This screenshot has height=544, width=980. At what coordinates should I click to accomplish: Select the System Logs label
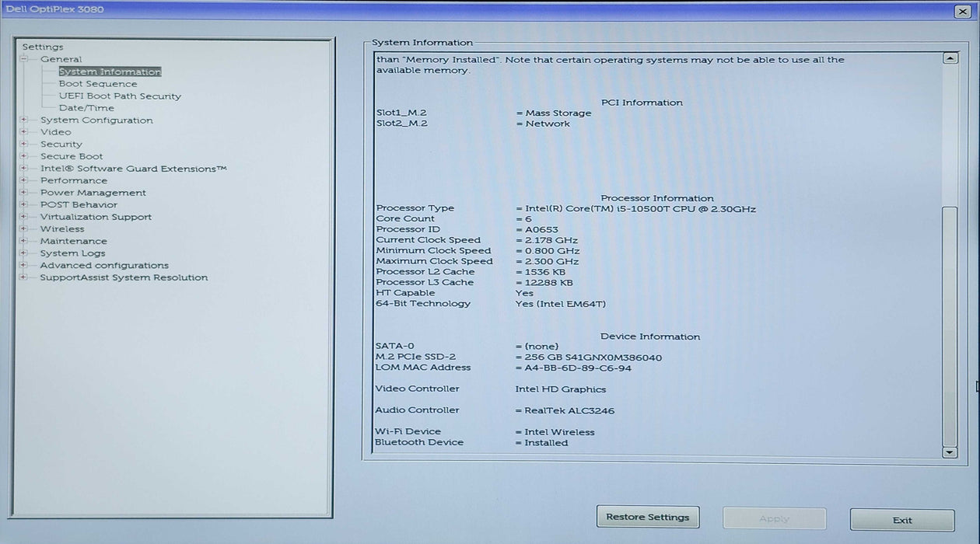pos(72,253)
